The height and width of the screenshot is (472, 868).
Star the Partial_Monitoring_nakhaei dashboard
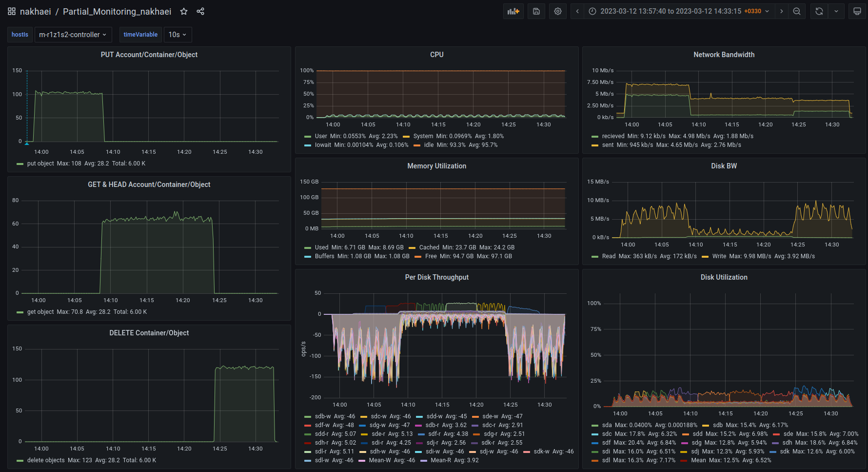[x=184, y=11]
